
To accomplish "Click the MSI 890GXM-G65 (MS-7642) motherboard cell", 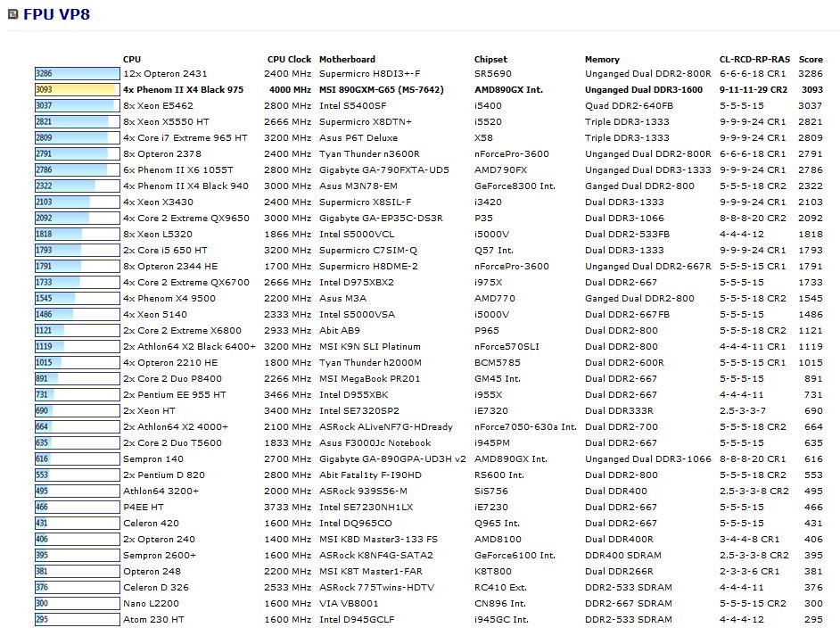I will coord(381,90).
